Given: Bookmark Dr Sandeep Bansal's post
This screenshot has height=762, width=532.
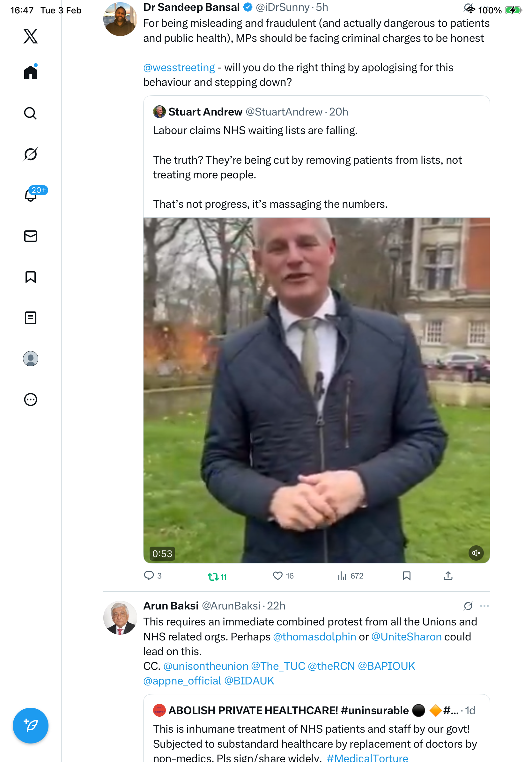Looking at the screenshot, I should 407,576.
